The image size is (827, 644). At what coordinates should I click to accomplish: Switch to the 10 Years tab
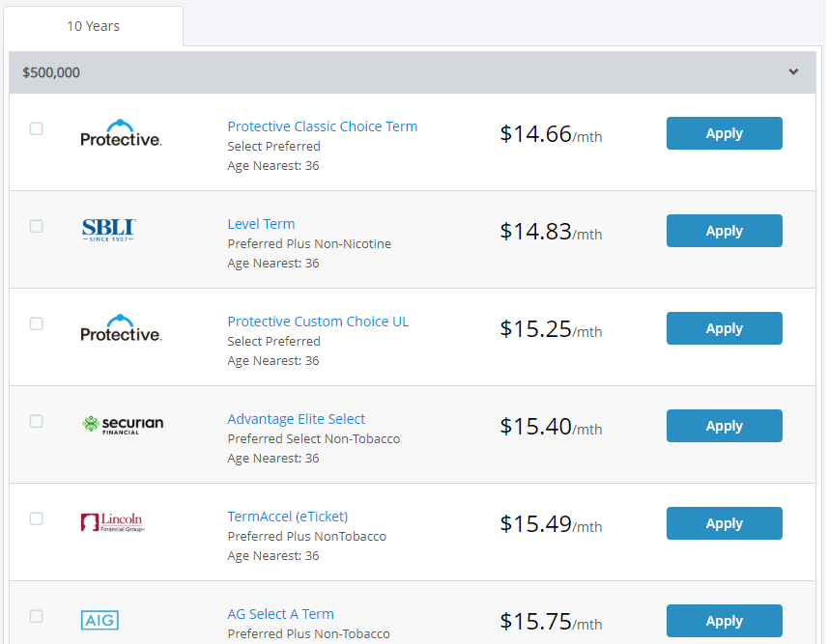(x=93, y=26)
